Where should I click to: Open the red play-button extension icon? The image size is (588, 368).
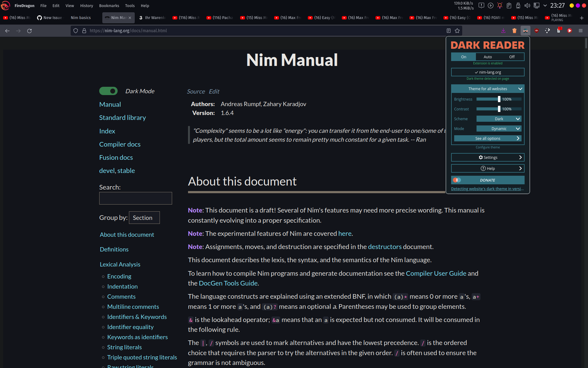coord(569,31)
